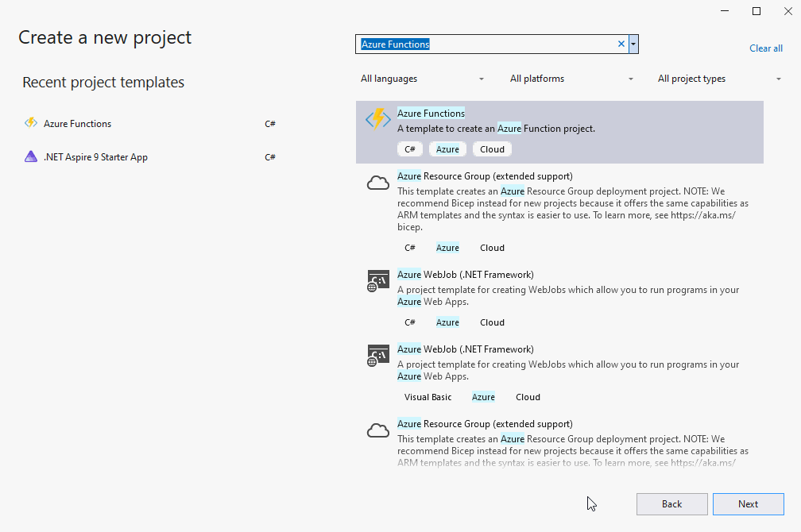Screen dimensions: 801x532
Task: Click the .NET Aspire 9 Starter App icon
Action: (x=30, y=156)
